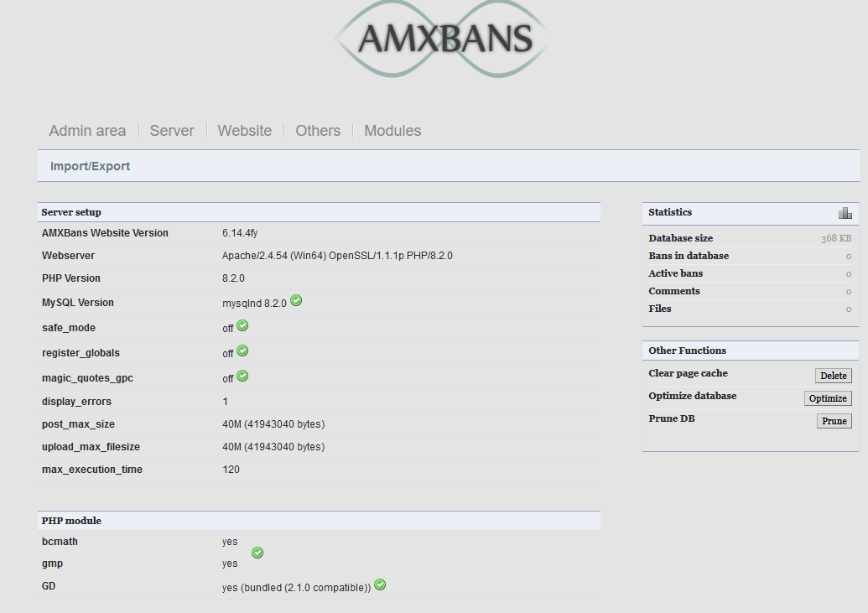Click the 368 KB database size value

pyautogui.click(x=836, y=238)
